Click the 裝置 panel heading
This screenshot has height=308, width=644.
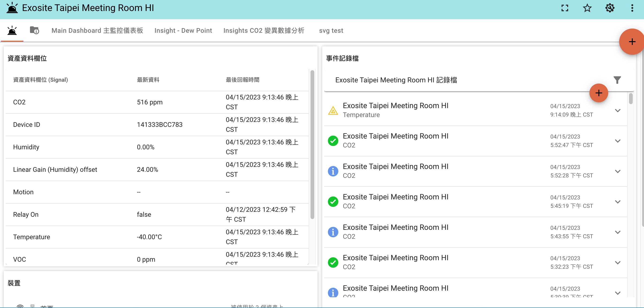point(14,283)
